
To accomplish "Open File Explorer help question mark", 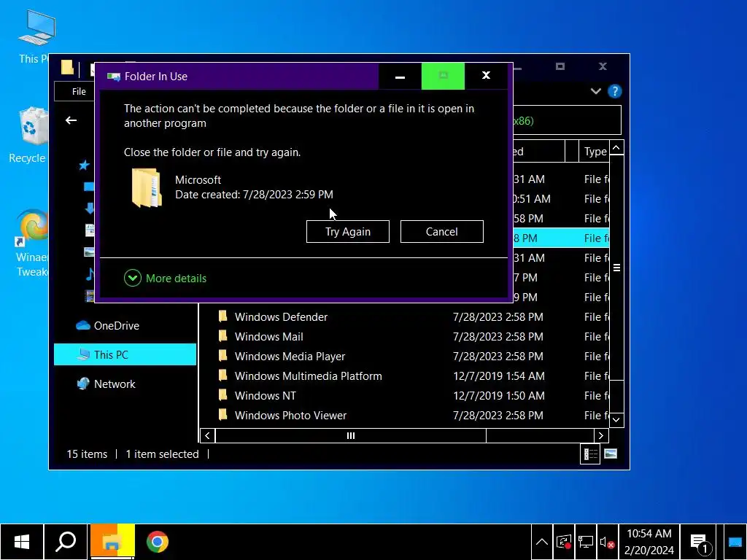I will pos(614,91).
